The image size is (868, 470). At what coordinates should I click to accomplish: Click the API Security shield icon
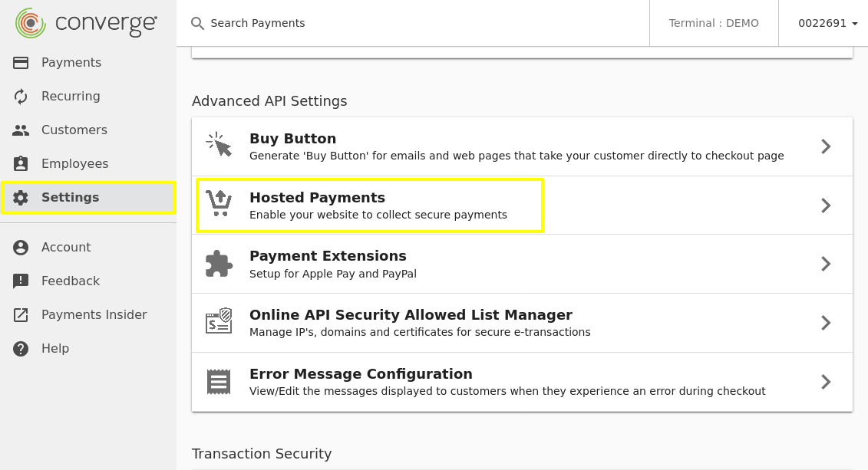(219, 322)
